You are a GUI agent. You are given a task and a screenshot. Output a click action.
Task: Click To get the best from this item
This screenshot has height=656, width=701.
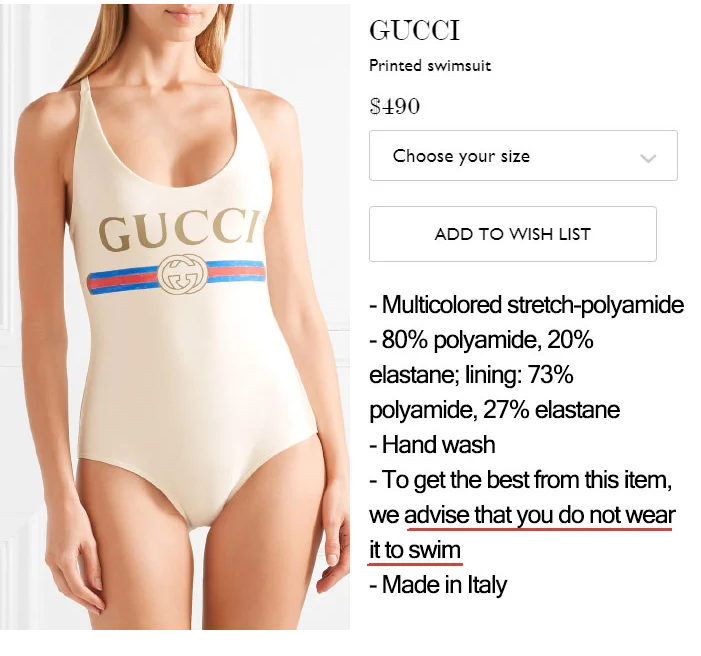521,480
